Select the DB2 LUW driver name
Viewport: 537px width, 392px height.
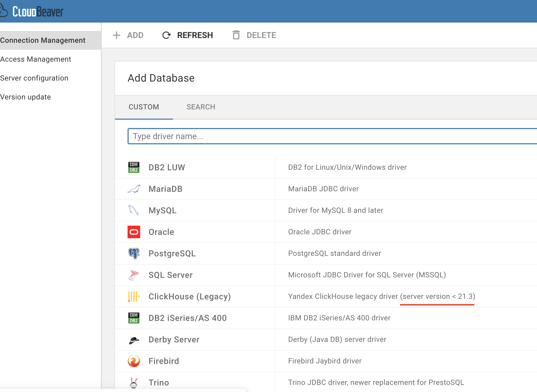tap(167, 167)
